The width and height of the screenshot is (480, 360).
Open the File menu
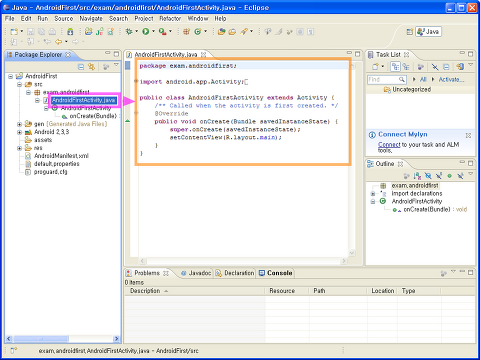pyautogui.click(x=10, y=19)
